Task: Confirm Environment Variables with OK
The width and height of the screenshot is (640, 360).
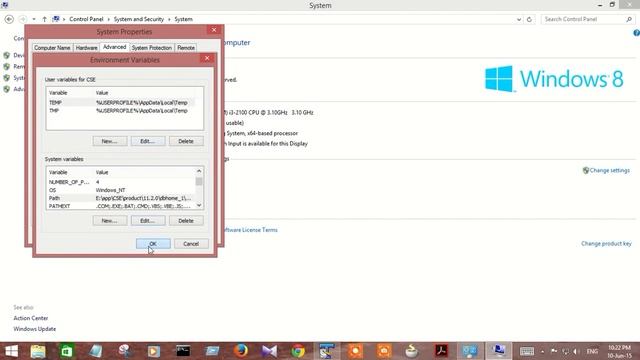Action: pyautogui.click(x=153, y=244)
